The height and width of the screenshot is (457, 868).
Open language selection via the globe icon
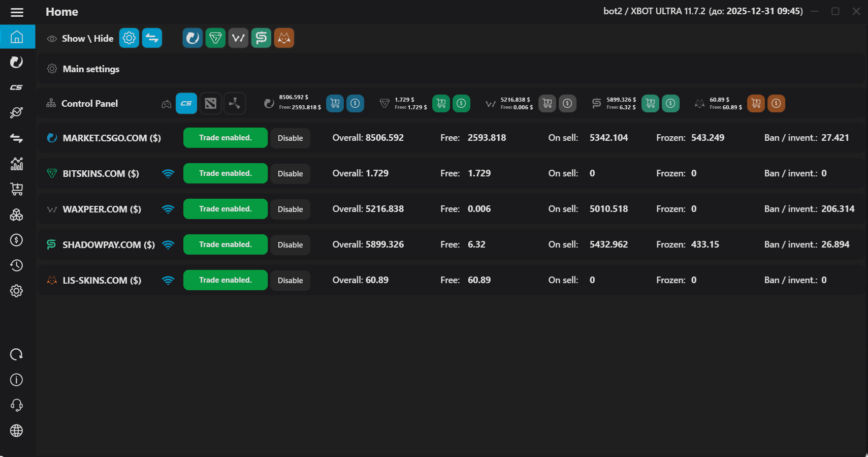[x=17, y=431]
